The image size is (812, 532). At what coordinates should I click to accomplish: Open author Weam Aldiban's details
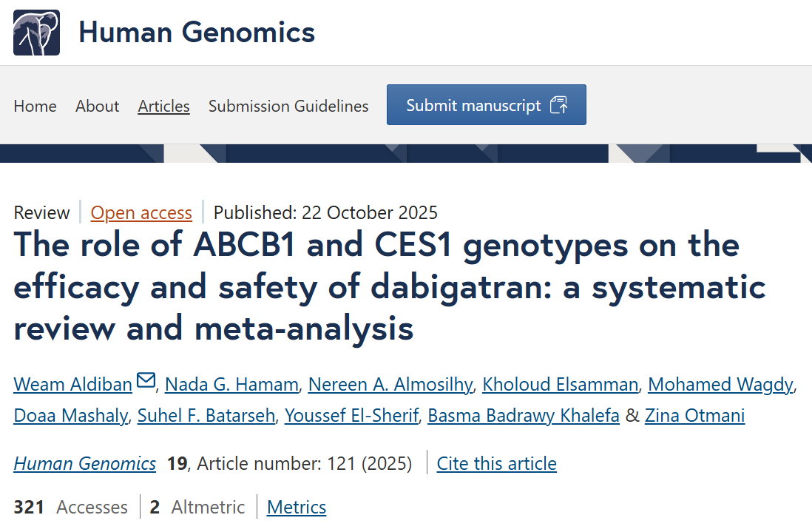(72, 384)
